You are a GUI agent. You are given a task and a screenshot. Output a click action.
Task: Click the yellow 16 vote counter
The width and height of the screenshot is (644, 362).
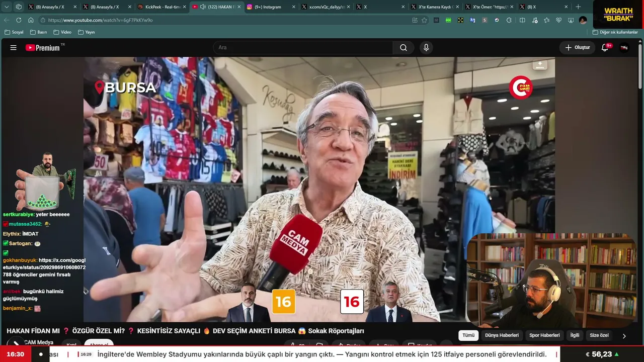click(283, 302)
